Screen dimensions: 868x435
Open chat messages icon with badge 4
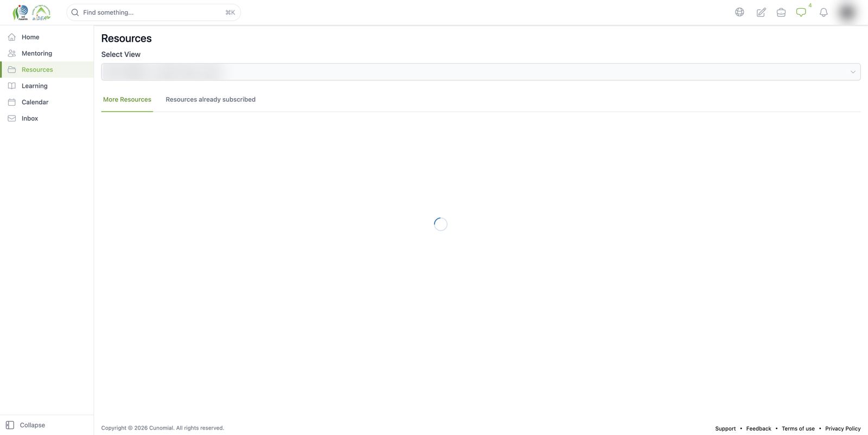pos(801,12)
